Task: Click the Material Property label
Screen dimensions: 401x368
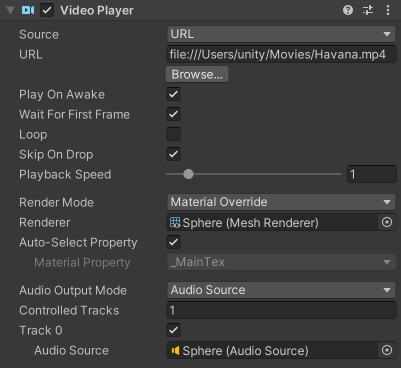Action: (x=82, y=262)
